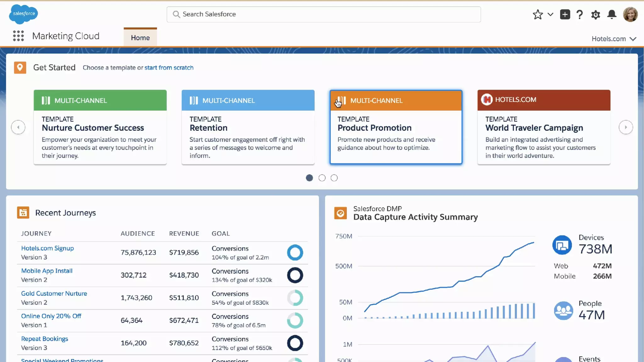Click the Data Capture Activity Summary heading
This screenshot has height=362, width=644.
click(x=415, y=217)
